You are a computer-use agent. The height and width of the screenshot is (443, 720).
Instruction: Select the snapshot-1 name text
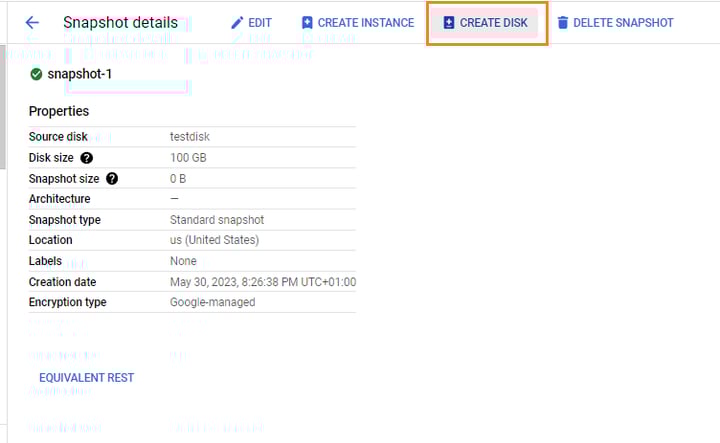tap(81, 74)
